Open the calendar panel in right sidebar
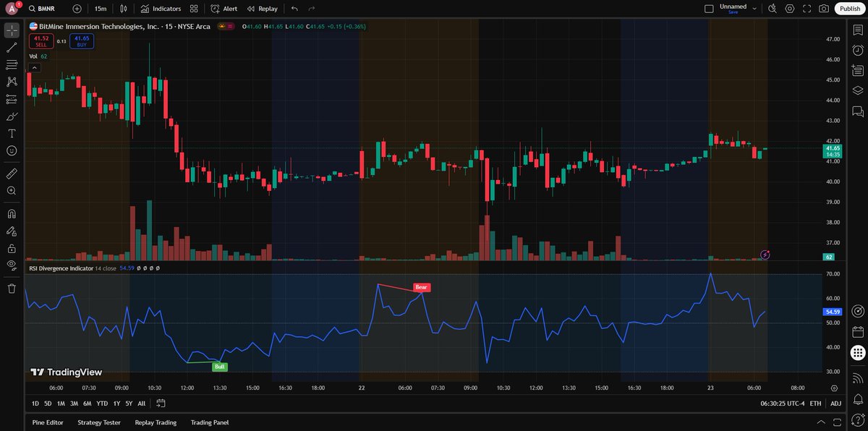This screenshot has width=868, height=431. click(x=858, y=332)
